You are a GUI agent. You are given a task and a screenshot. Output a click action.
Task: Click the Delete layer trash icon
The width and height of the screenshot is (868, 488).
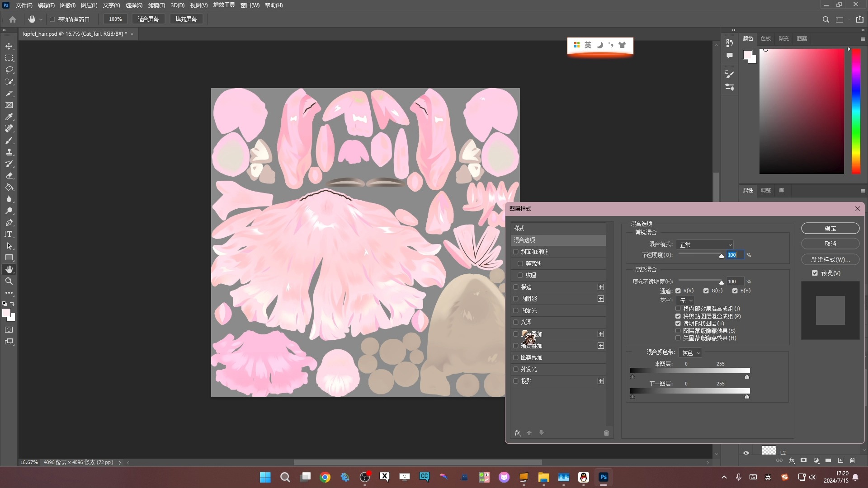(x=852, y=460)
